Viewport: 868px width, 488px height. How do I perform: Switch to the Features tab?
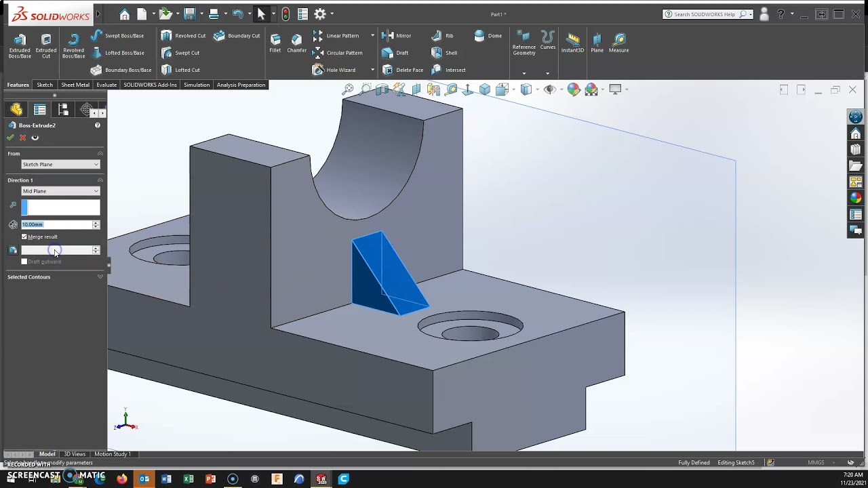coord(18,85)
